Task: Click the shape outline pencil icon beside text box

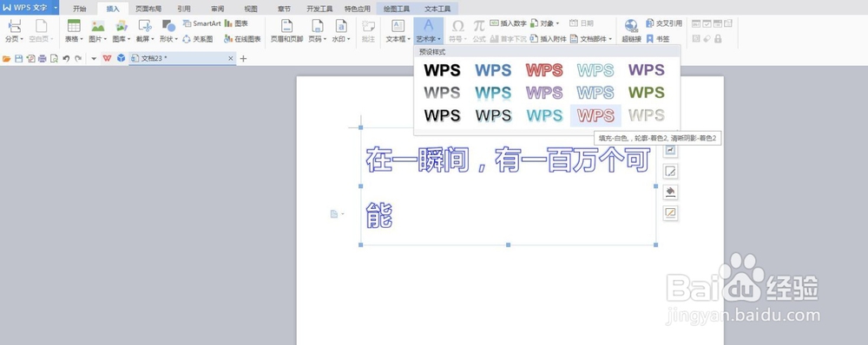Action: [670, 213]
